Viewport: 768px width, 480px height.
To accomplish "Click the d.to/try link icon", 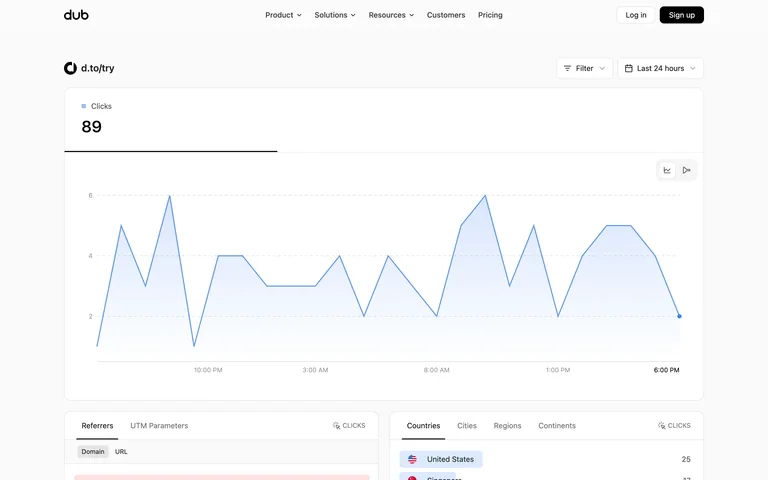I will 70,68.
